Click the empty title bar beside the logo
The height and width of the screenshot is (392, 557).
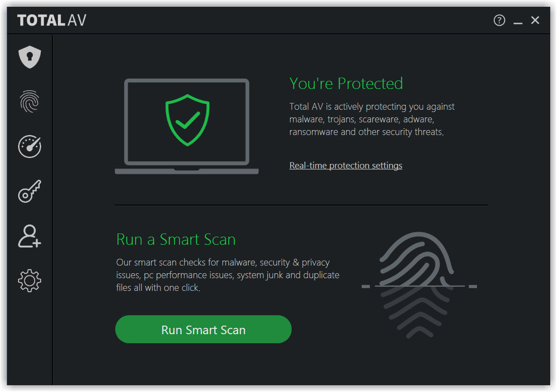click(x=289, y=20)
